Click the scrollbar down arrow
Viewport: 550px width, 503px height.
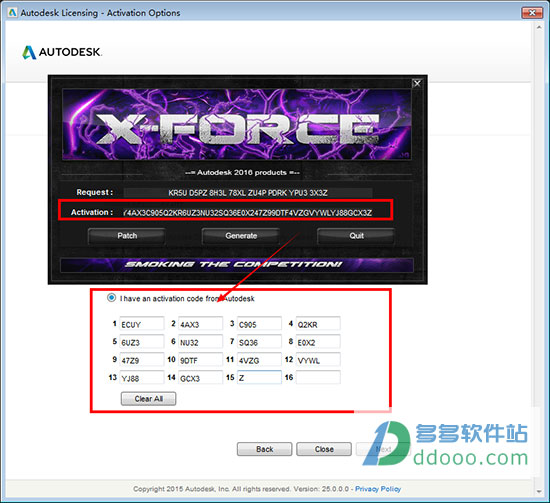pos(539,491)
